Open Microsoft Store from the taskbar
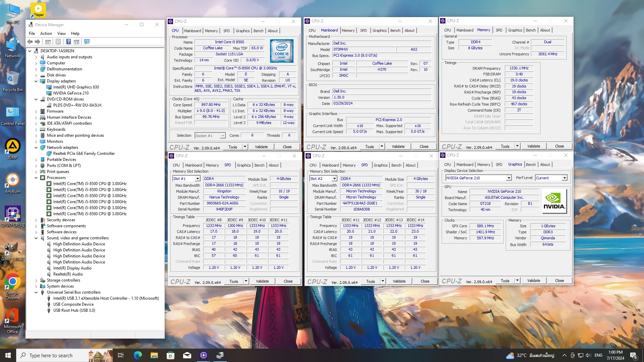This screenshot has width=644, height=362. point(170,355)
